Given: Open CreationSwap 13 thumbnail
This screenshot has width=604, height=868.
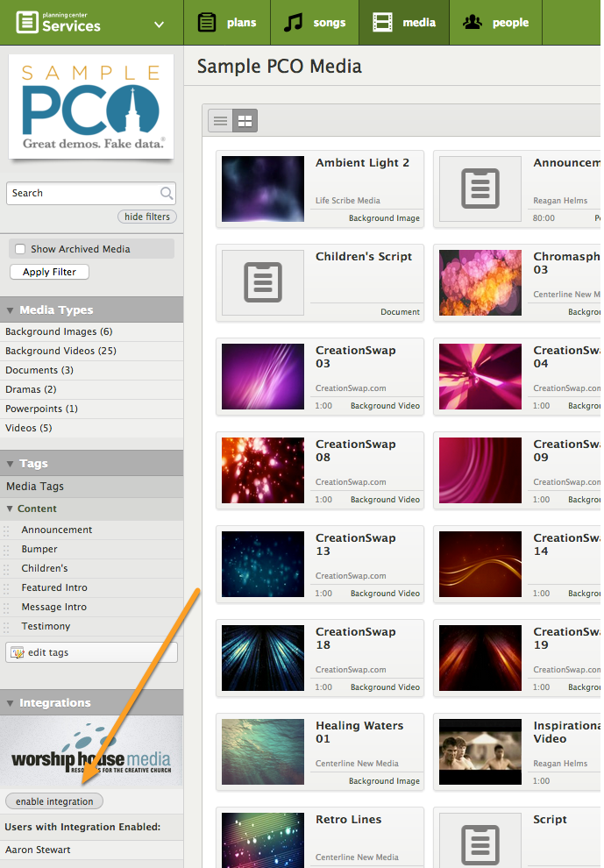Looking at the screenshot, I should pos(263,564).
